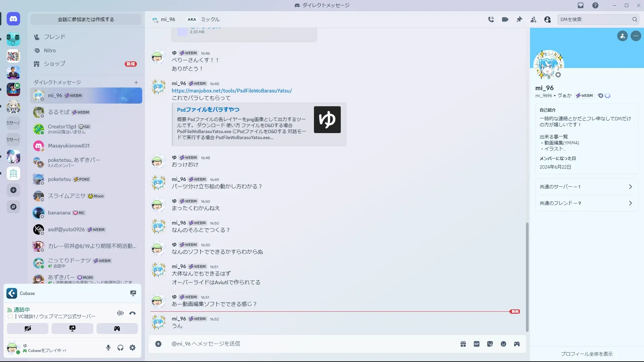644x362 pixels.
Task: Start a voice call with mi_96
Action: point(491,19)
